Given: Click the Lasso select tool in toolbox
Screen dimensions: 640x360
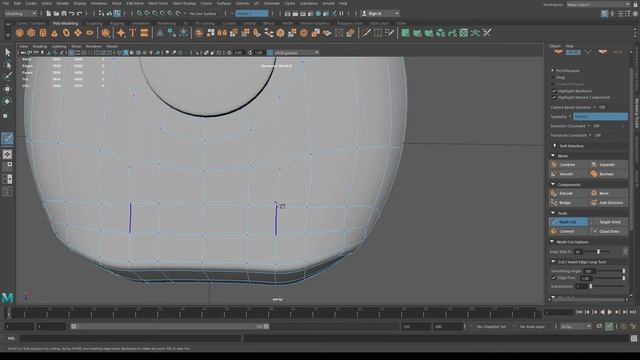Looking at the screenshot, I should pos(7,64).
